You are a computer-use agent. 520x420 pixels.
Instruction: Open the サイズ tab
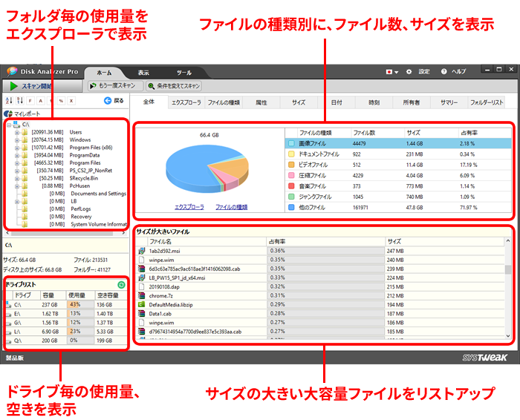click(x=299, y=102)
